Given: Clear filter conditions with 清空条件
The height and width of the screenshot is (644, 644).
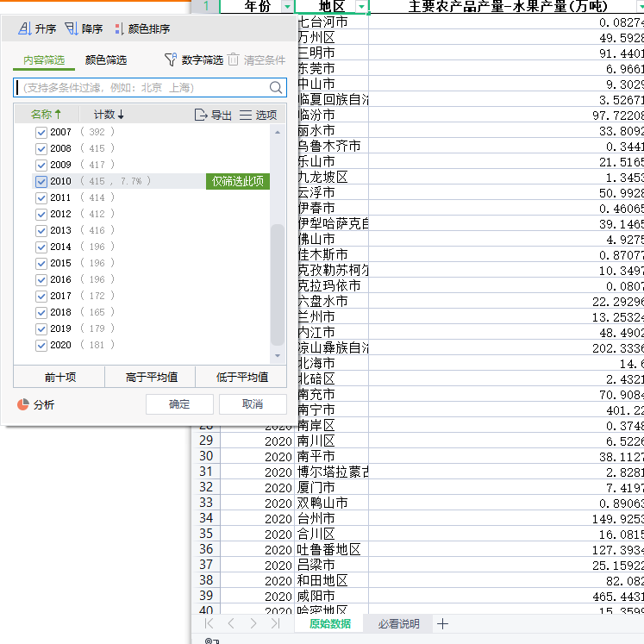Looking at the screenshot, I should (x=256, y=60).
